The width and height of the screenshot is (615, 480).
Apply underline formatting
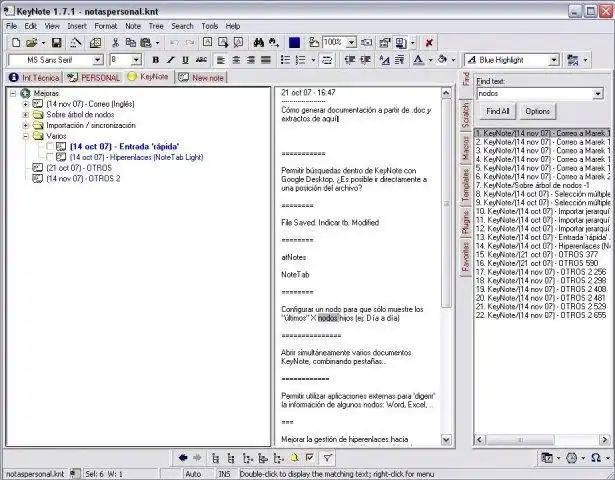186,60
